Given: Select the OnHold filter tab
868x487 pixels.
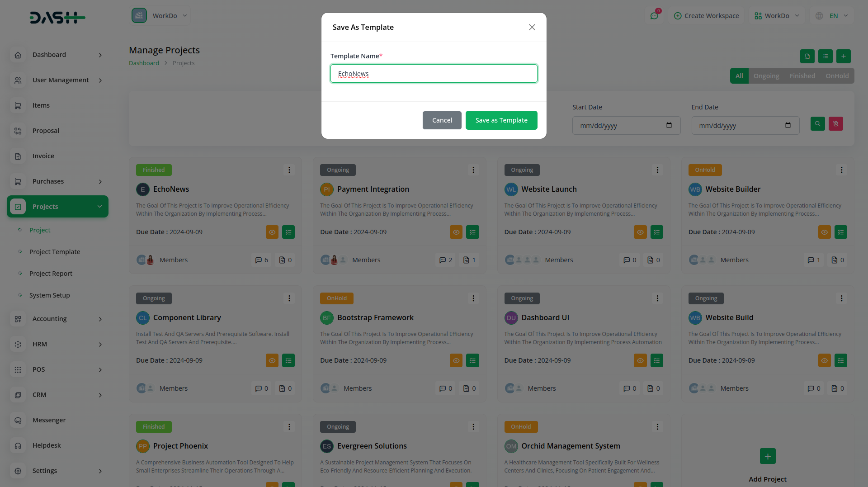Looking at the screenshot, I should [837, 76].
